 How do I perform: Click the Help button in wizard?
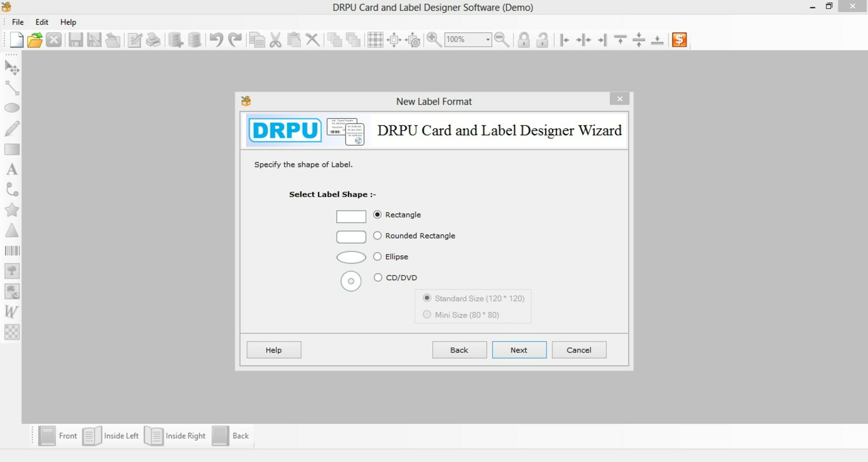coord(274,350)
